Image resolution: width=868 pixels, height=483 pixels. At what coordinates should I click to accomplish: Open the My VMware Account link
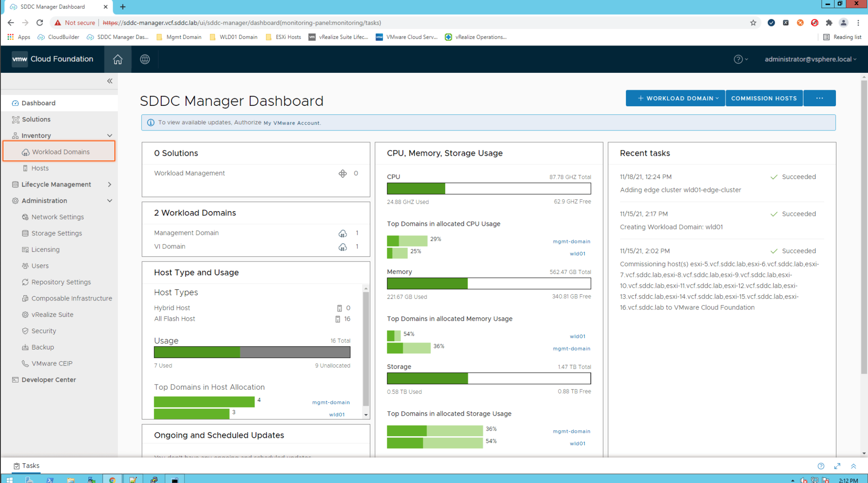(292, 123)
